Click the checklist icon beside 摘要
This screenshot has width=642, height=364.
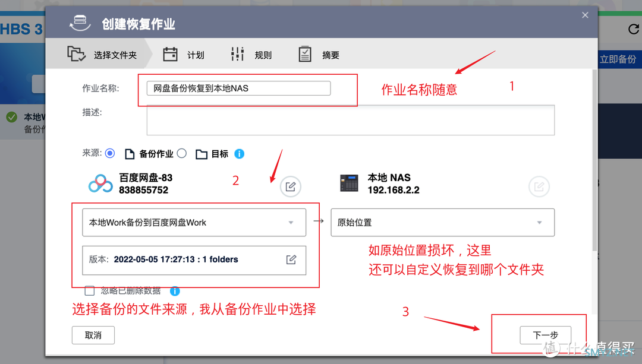305,55
